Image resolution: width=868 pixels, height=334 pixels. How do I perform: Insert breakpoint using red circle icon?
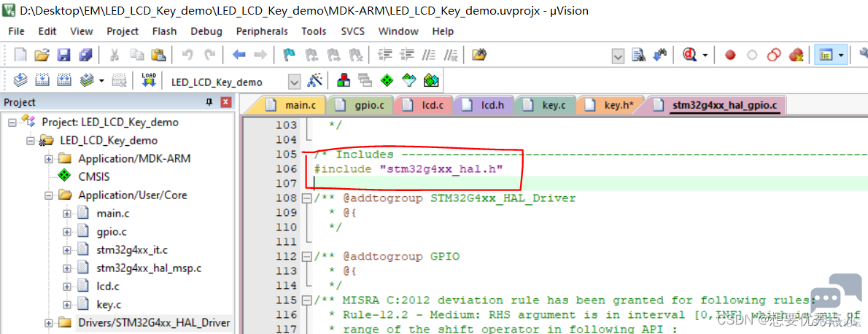[x=730, y=55]
